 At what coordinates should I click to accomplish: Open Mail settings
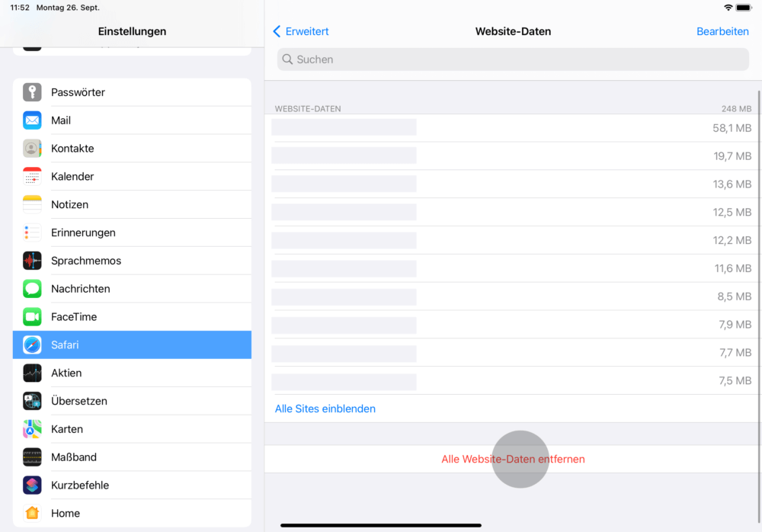click(132, 120)
